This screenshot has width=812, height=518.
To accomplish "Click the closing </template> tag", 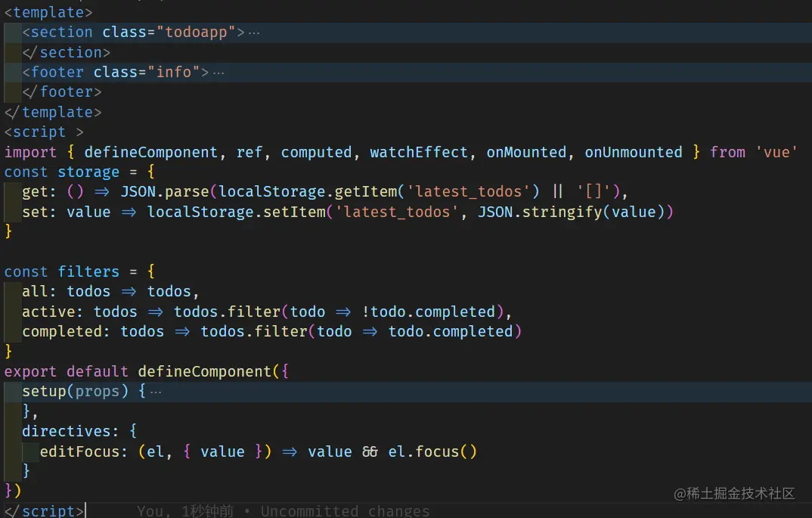I will (x=53, y=112).
